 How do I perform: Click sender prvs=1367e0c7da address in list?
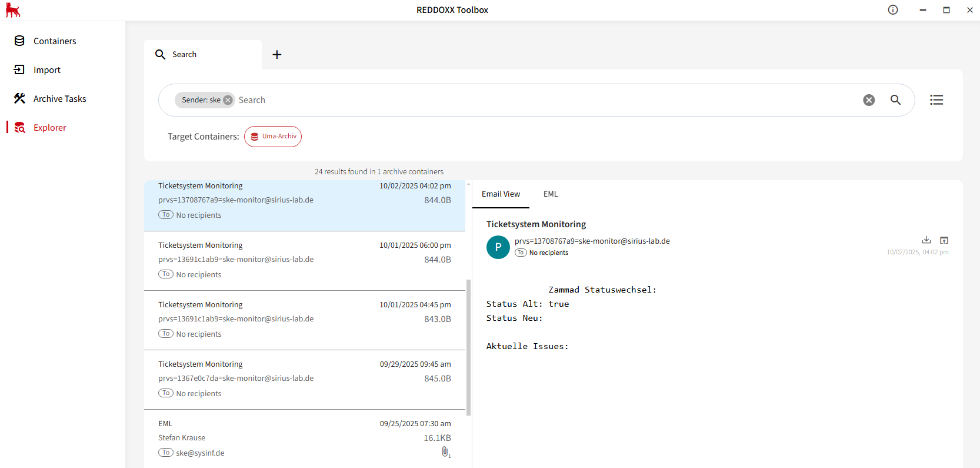pyautogui.click(x=236, y=379)
